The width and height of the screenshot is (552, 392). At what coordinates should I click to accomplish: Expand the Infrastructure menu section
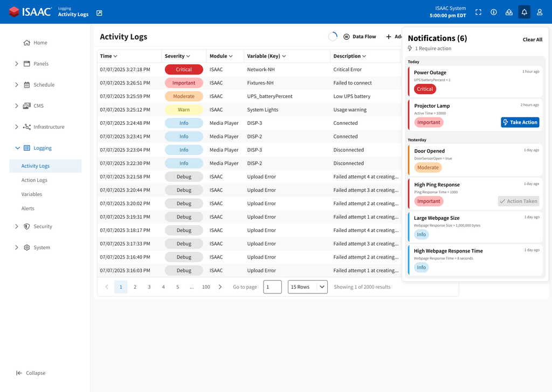[17, 127]
